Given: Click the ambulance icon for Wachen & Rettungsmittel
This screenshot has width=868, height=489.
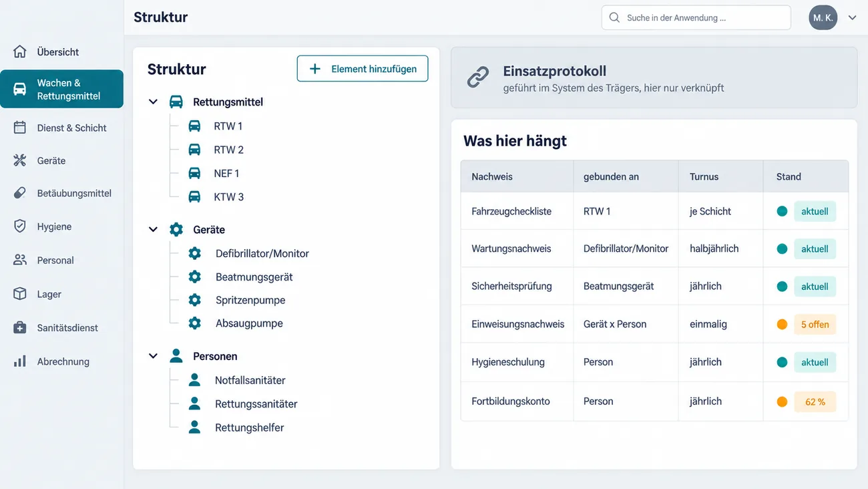Looking at the screenshot, I should pos(20,89).
